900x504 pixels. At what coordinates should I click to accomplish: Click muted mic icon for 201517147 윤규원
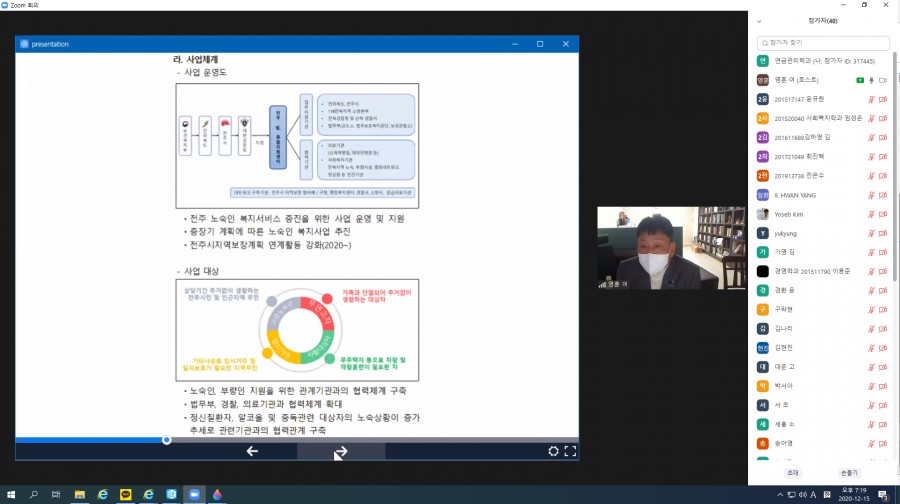871,99
